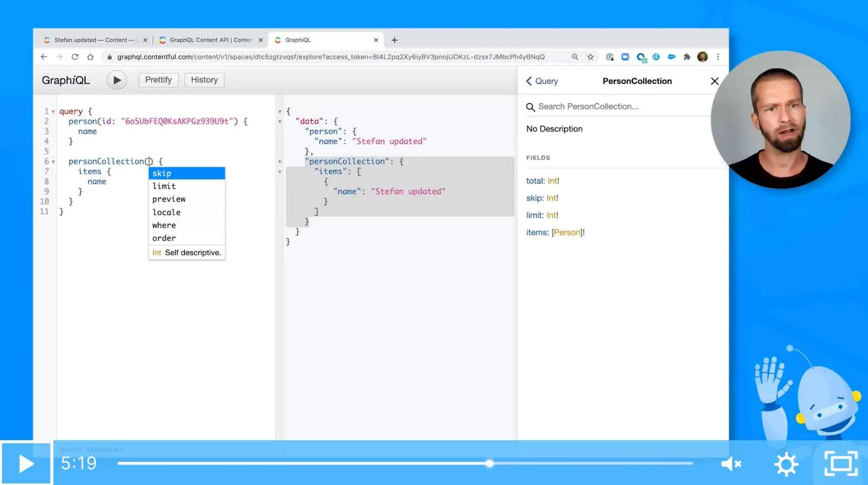Open the 'limit' field in docs panel
Image resolution: width=868 pixels, height=485 pixels.
pyautogui.click(x=535, y=215)
